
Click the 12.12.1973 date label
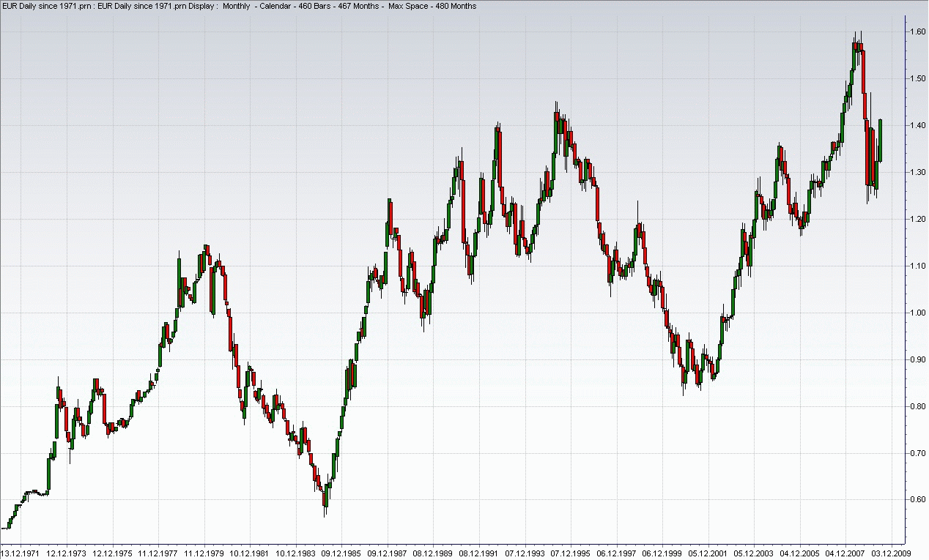(x=68, y=553)
